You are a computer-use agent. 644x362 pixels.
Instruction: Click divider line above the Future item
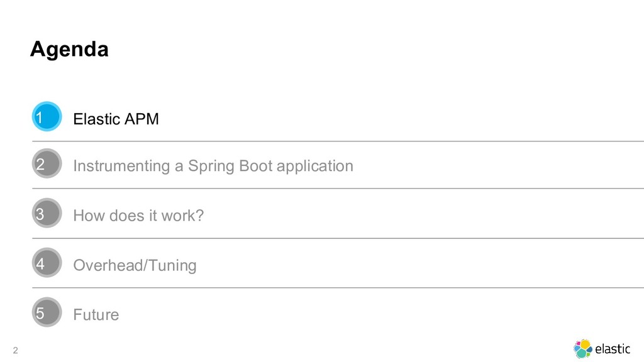click(x=338, y=288)
